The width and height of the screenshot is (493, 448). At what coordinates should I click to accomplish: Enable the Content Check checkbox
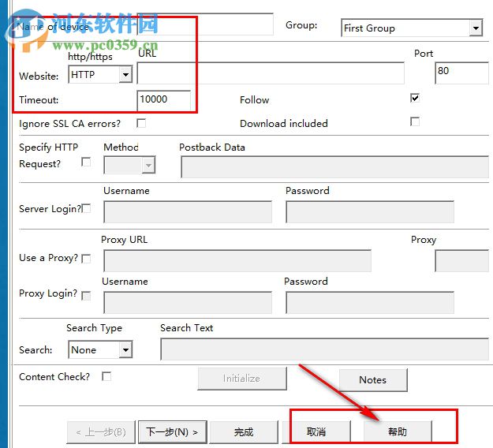pos(106,376)
